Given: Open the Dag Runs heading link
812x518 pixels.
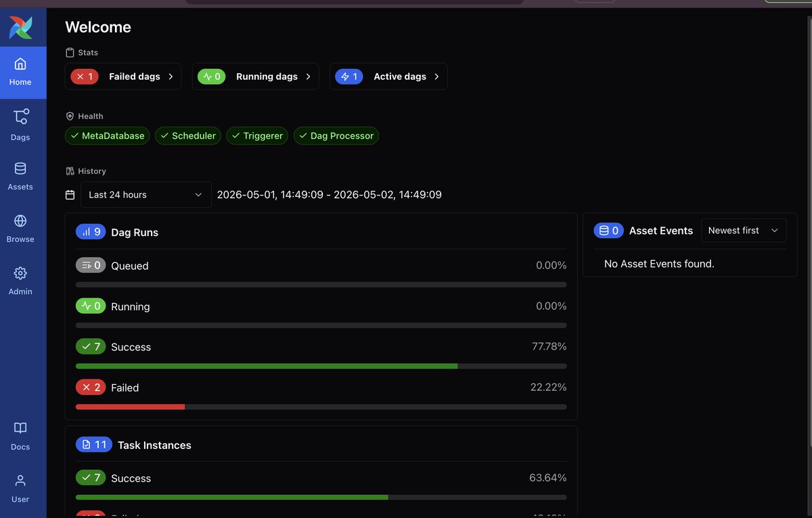Looking at the screenshot, I should pos(135,232).
